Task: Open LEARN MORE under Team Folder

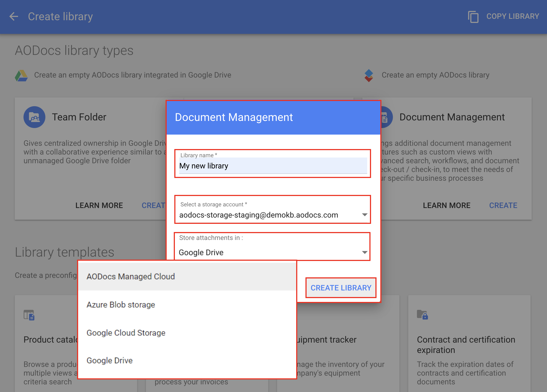Action: pyautogui.click(x=99, y=205)
